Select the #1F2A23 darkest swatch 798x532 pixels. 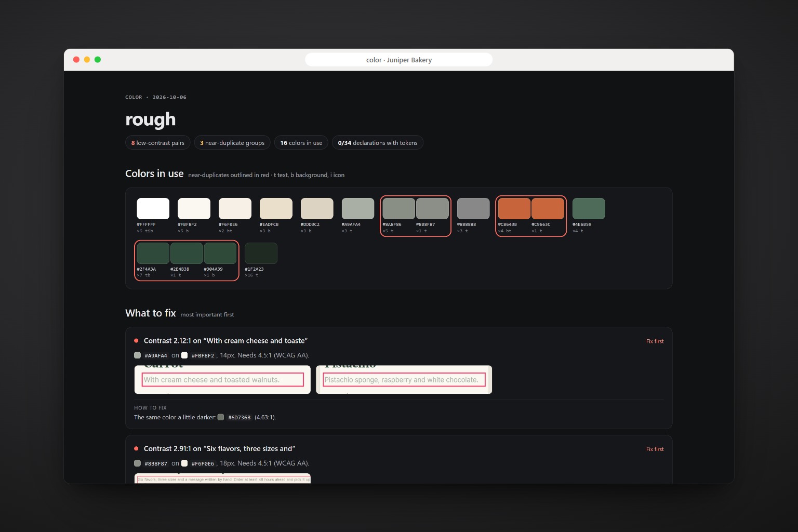click(x=261, y=253)
